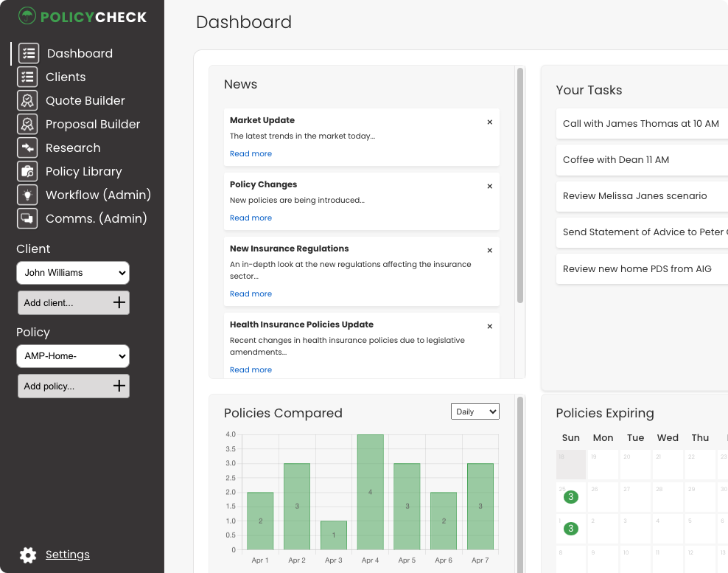Image resolution: width=728 pixels, height=573 pixels.
Task: Open Clients via its sidebar icon
Action: 27,77
